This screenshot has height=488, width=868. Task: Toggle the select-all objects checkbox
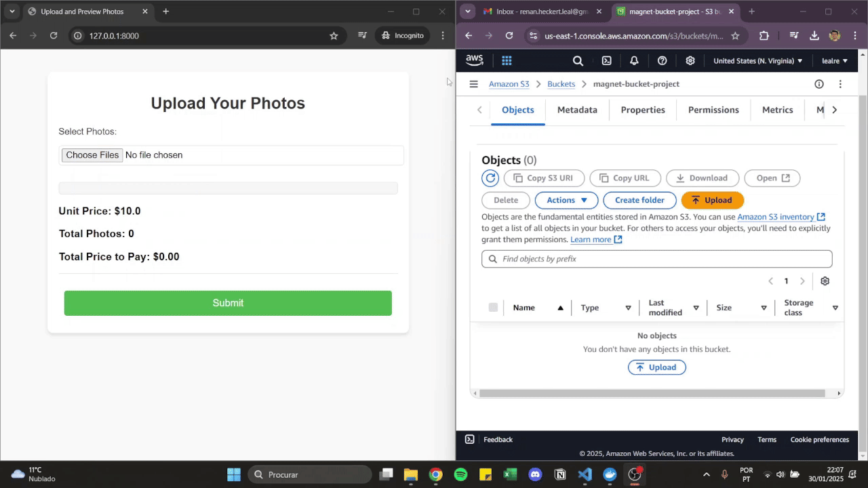pyautogui.click(x=493, y=308)
